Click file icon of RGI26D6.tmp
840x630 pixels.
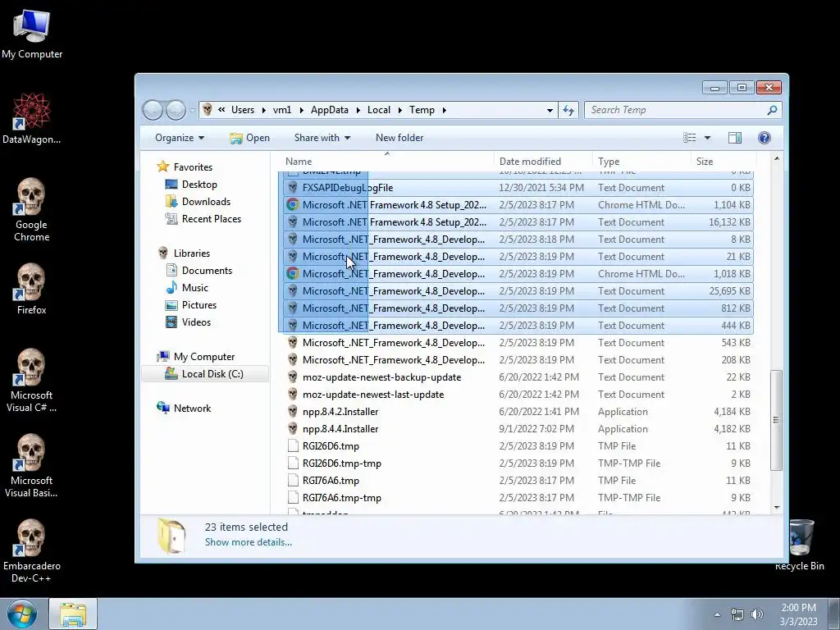(x=293, y=445)
